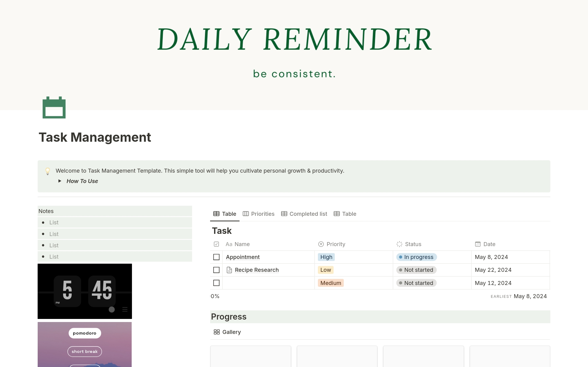Switch to the Priorities tab

[x=258, y=214]
